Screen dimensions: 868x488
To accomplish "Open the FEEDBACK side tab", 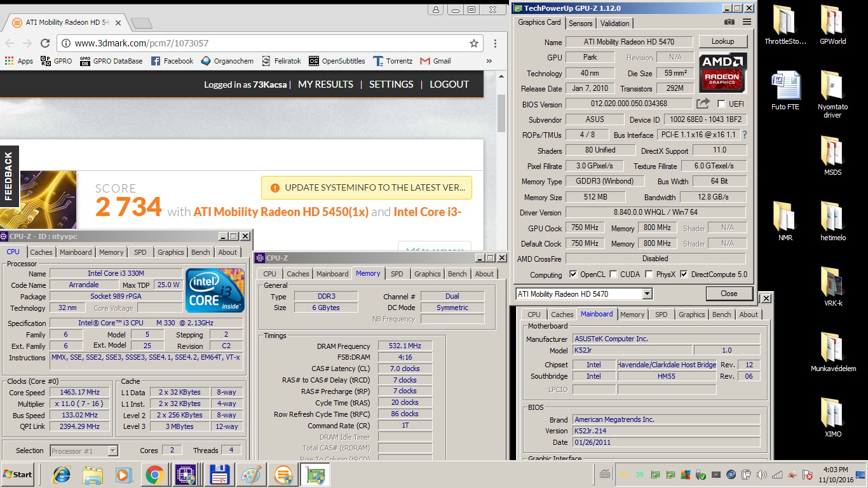I will coord(9,177).
